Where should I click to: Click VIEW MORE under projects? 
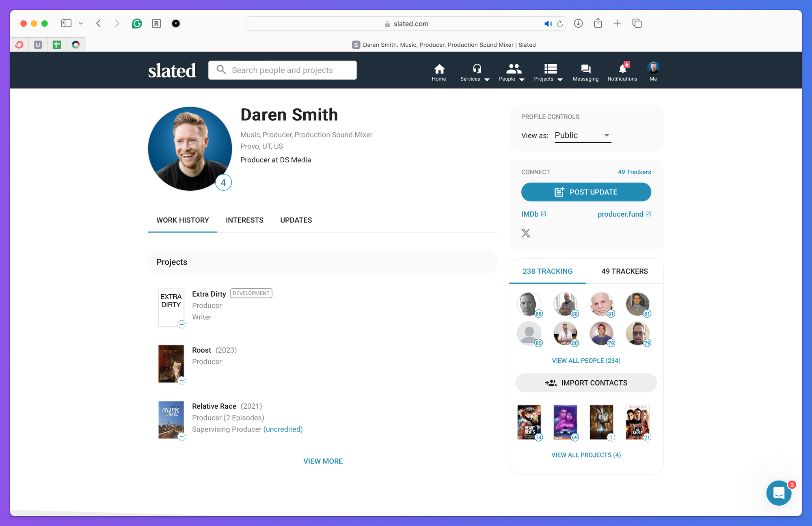point(323,461)
